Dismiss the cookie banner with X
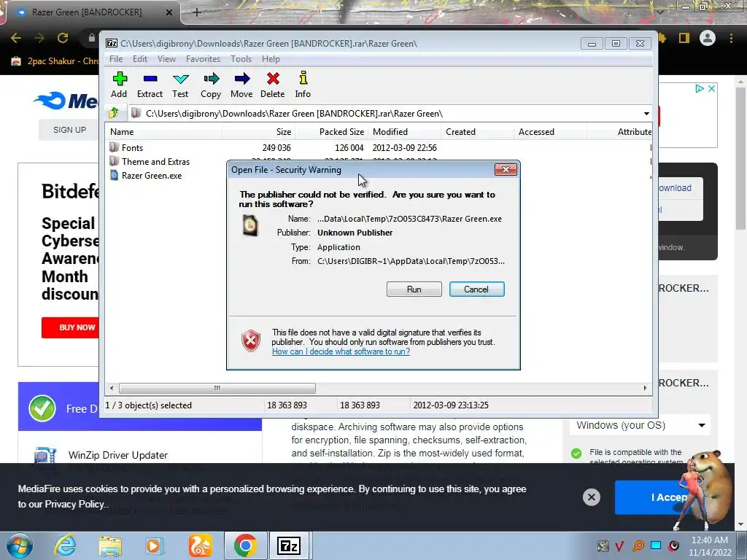Image resolution: width=747 pixels, height=560 pixels. pos(591,497)
